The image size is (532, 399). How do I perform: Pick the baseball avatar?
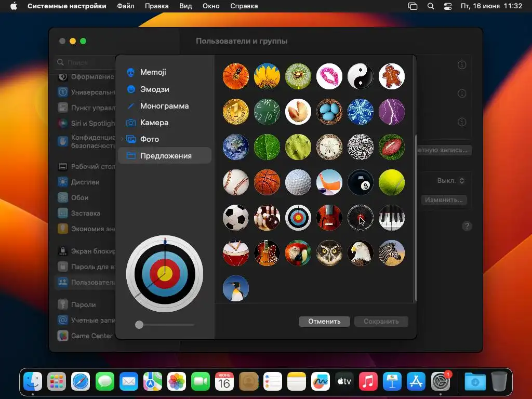[236, 182]
